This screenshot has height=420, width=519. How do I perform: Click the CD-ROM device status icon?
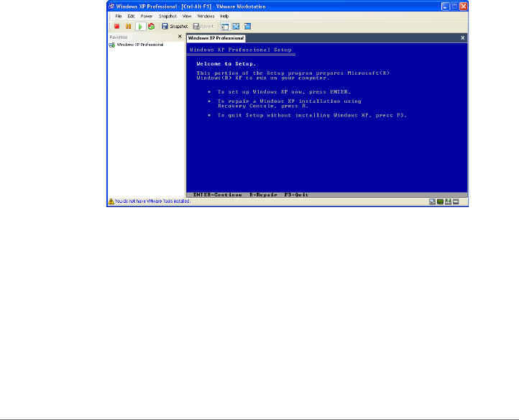[432, 201]
